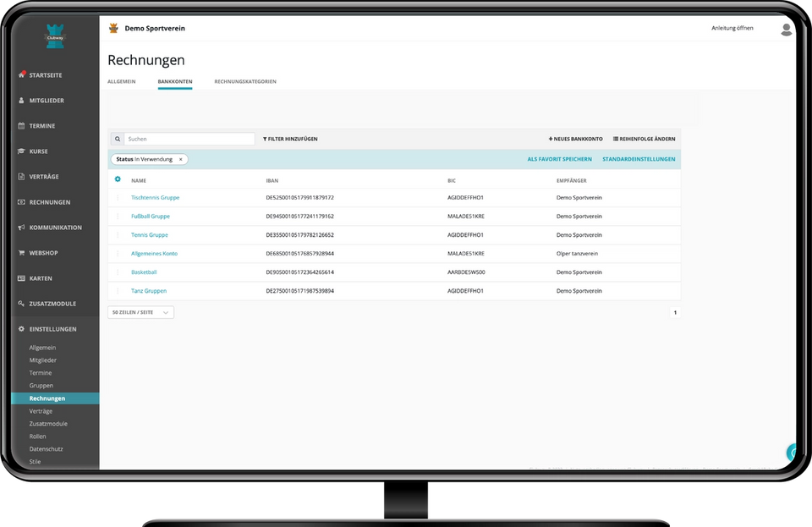Open Zusatzmodule under Einstellungen
This screenshot has width=812, height=527.
click(48, 424)
